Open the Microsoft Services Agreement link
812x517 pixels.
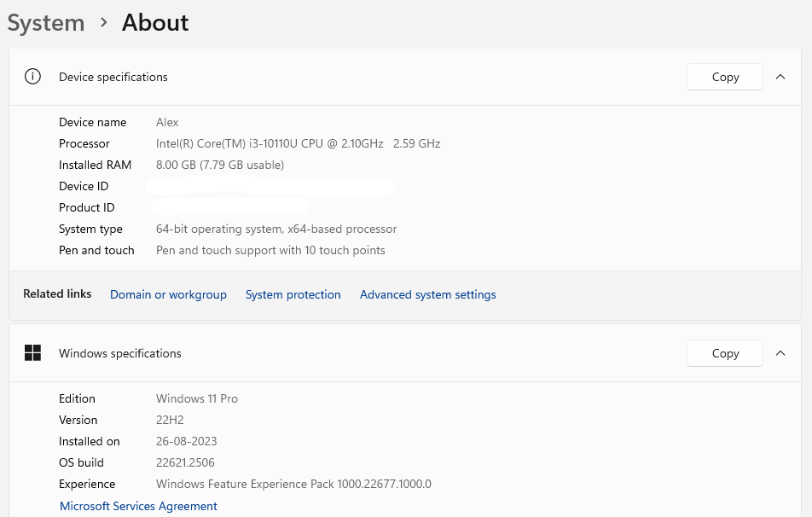point(138,506)
